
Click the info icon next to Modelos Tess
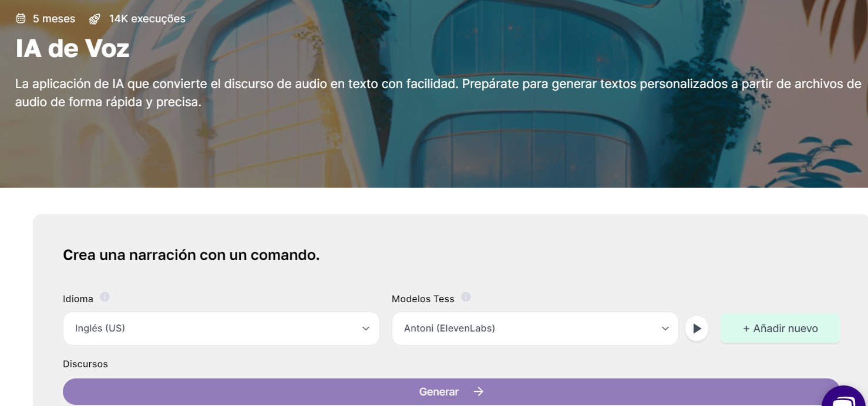point(466,297)
